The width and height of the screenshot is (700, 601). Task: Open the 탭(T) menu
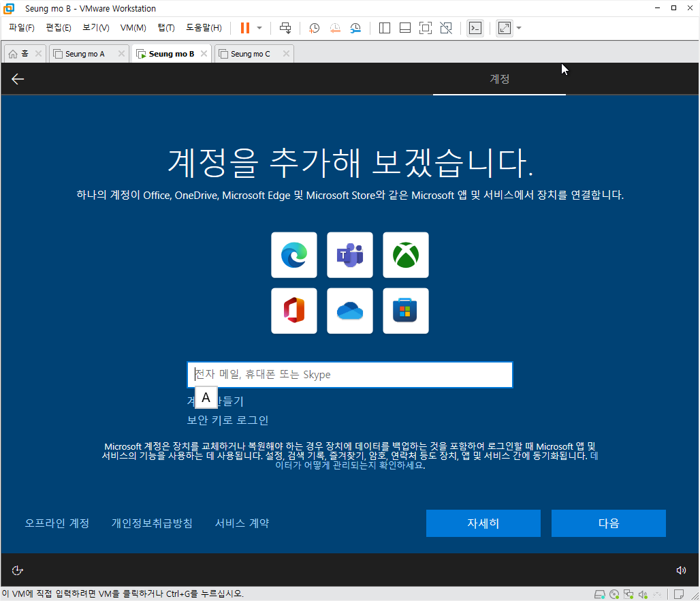click(166, 28)
